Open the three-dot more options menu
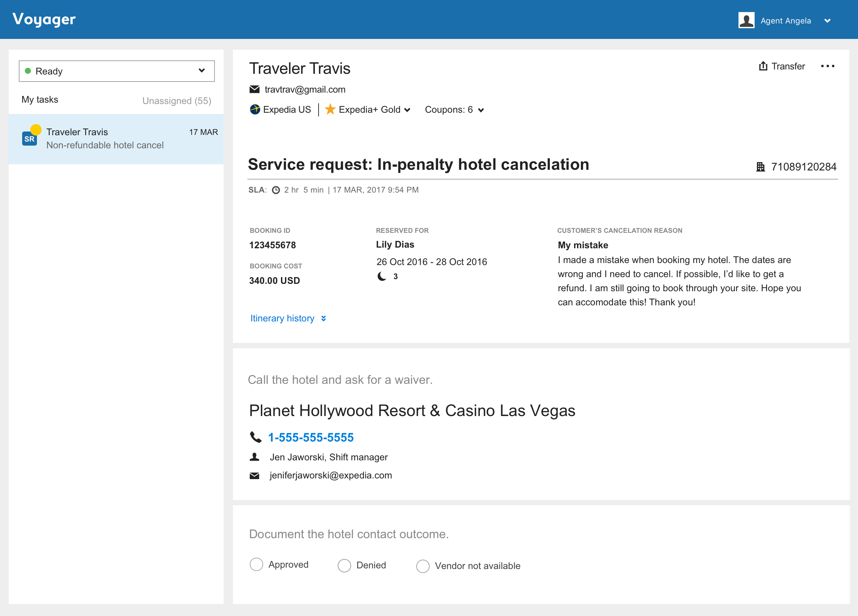 [827, 66]
